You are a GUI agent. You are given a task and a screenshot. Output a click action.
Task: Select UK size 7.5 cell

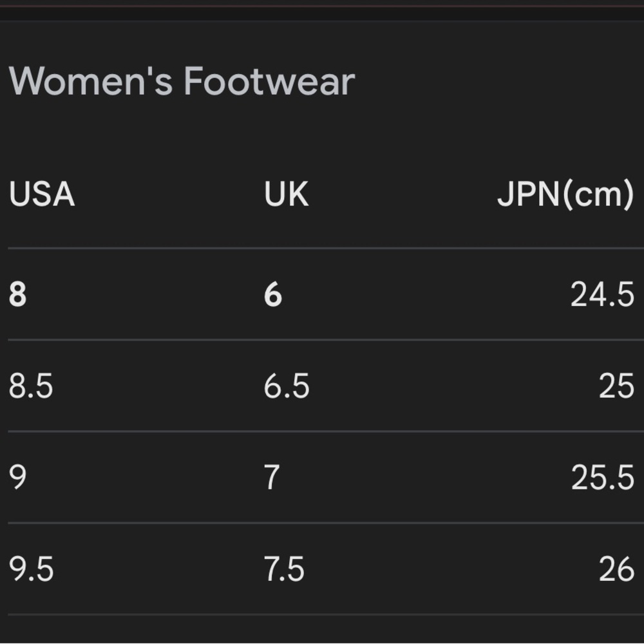tap(284, 569)
